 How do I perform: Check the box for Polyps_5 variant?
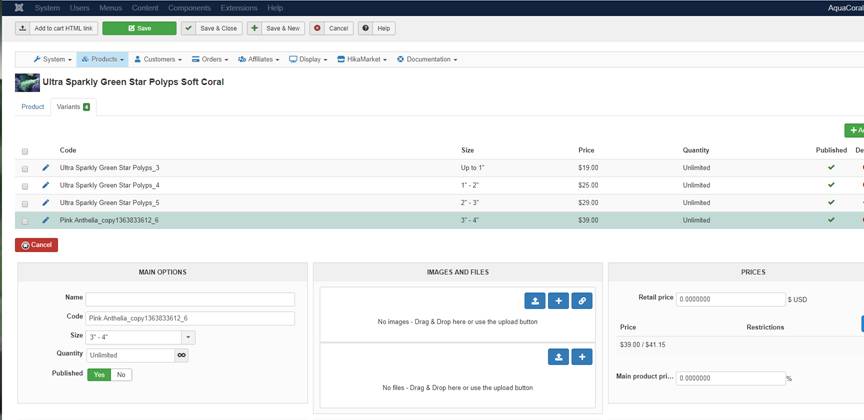click(x=25, y=204)
